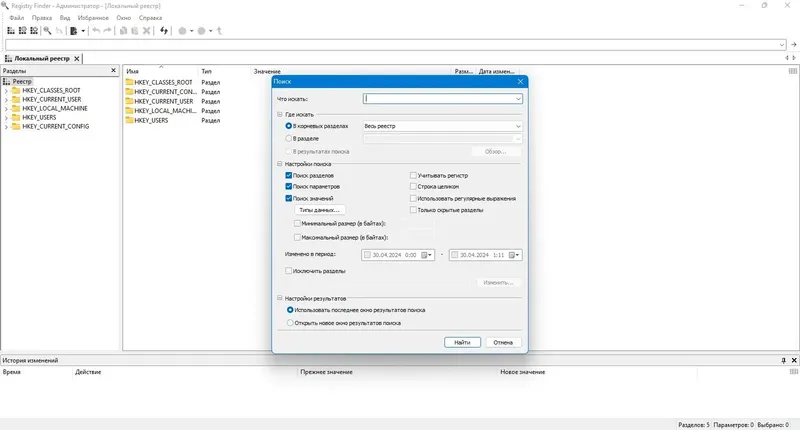This screenshot has width=800, height=430.
Task: Click the import/export document toolbar icon
Action: tap(73, 31)
